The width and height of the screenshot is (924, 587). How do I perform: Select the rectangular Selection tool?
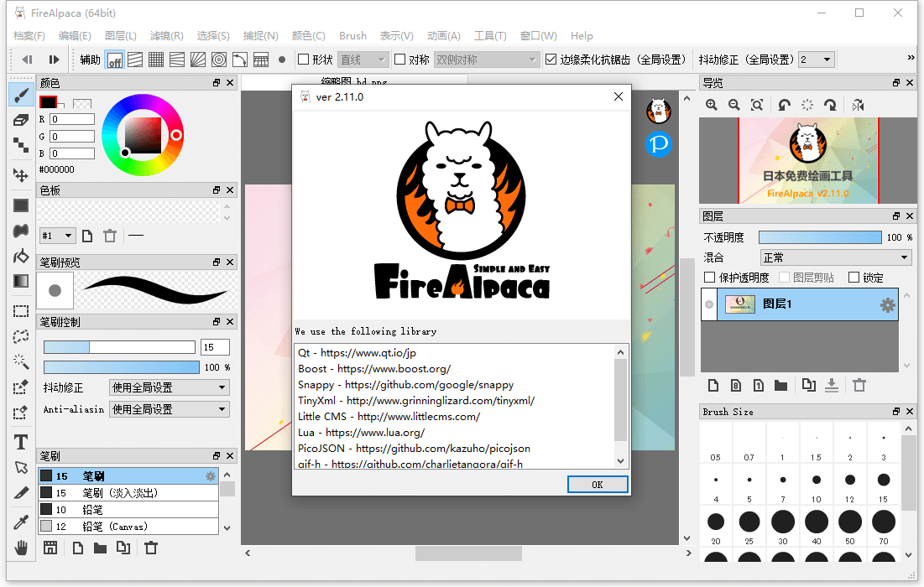(x=21, y=311)
